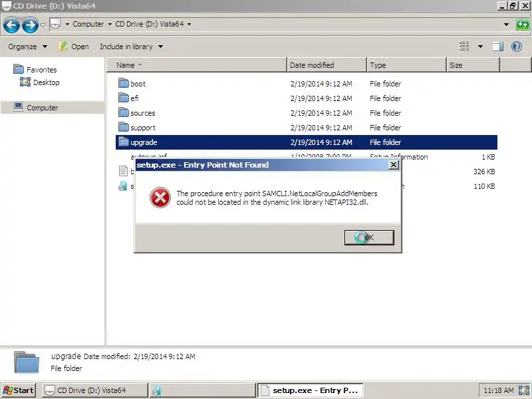Close the Entry Point Not Found dialog
Image resolution: width=532 pixels, height=399 pixels.
point(393,165)
